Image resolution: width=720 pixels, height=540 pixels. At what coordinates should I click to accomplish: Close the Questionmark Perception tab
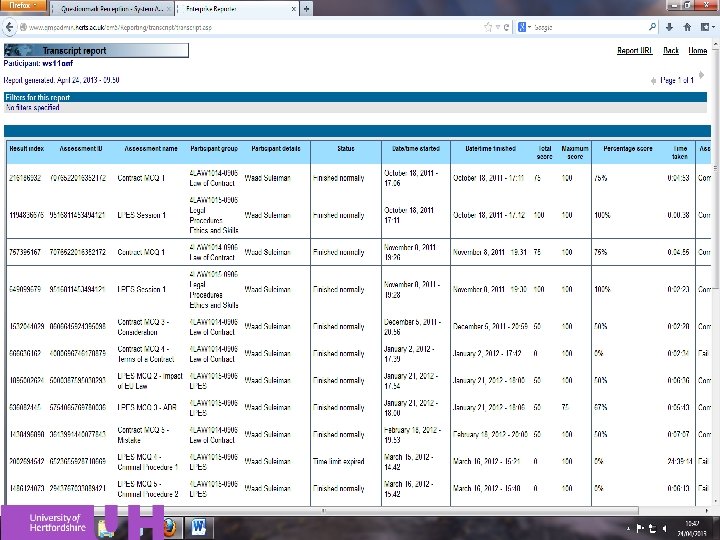click(169, 9)
